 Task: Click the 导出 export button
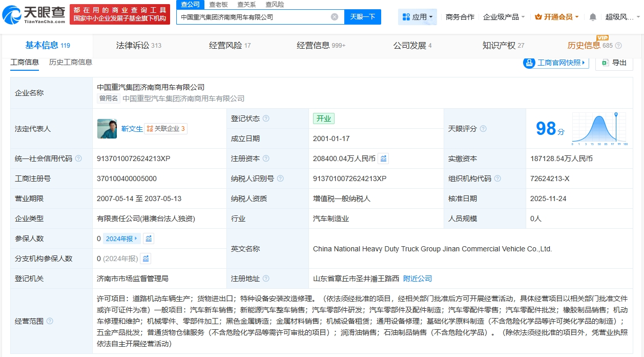[614, 63]
